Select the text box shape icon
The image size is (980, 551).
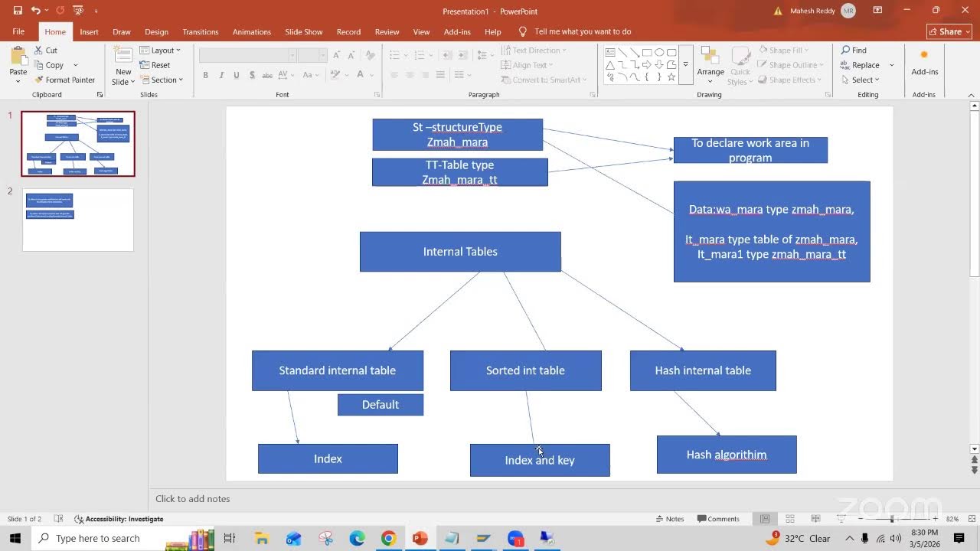[610, 53]
